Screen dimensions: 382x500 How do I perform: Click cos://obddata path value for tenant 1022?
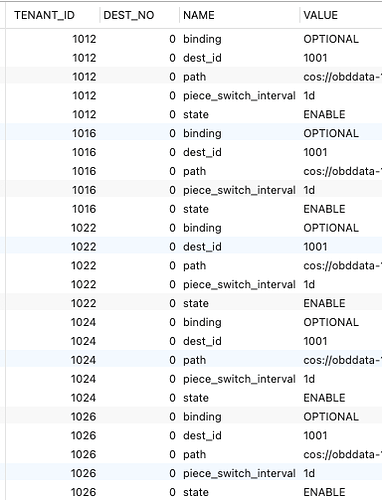(x=342, y=266)
